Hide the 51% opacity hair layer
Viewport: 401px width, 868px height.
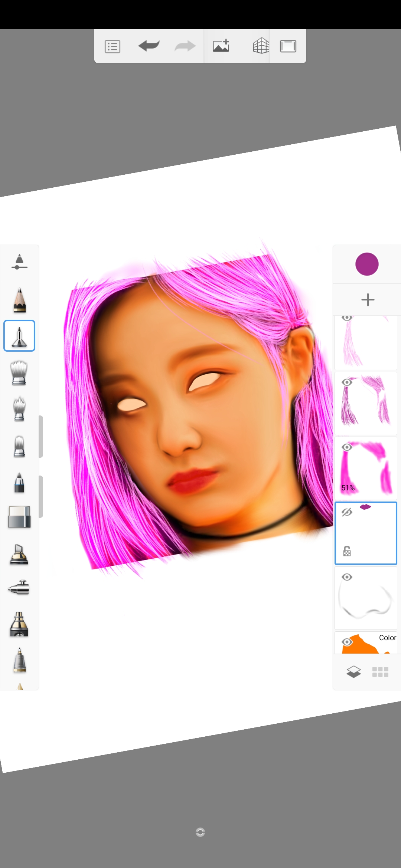pos(347,447)
